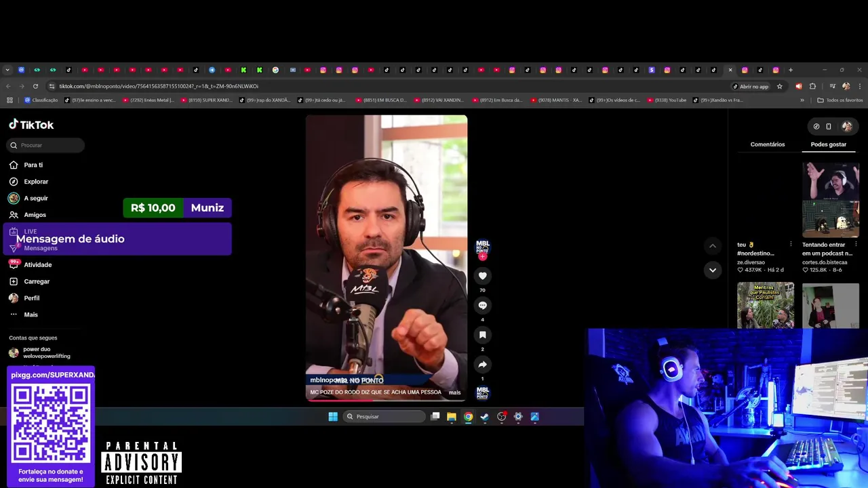Open ze.diversao author link

pos(751,262)
